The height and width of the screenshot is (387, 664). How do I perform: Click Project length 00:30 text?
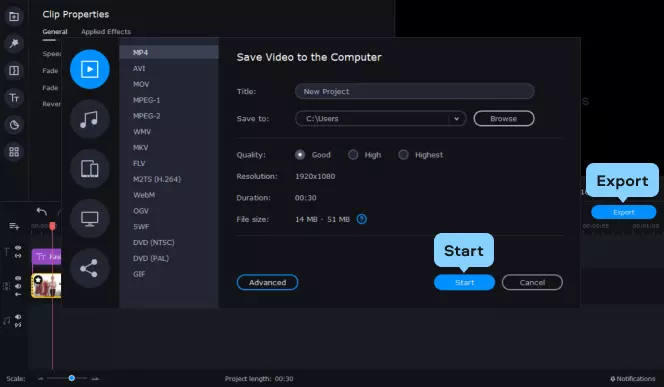pos(259,379)
